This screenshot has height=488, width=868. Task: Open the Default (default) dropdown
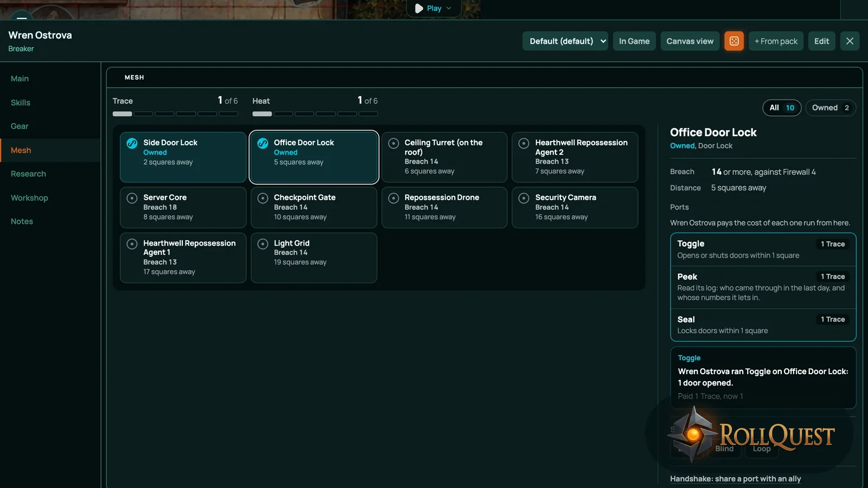coord(565,41)
